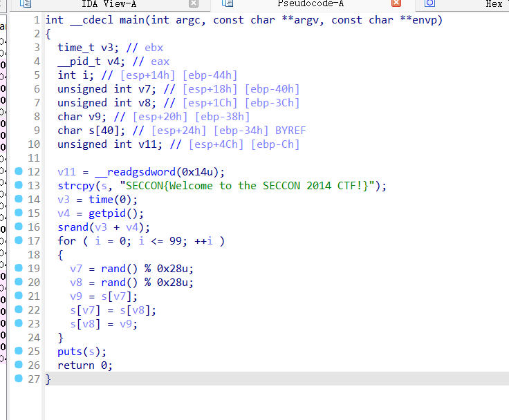Screen dimensions: 509x420
Task: Click the __pid_t v4 declaration
Action: pos(91,61)
